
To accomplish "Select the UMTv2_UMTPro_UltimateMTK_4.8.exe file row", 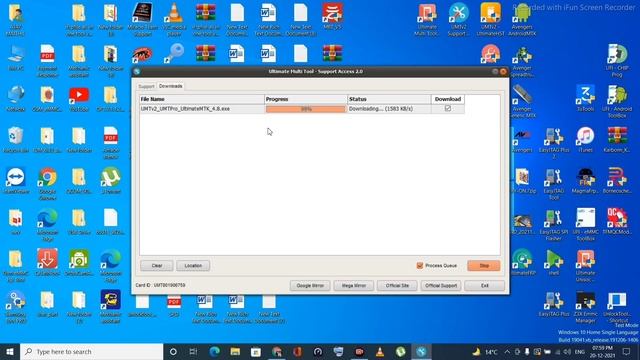I will 302,109.
